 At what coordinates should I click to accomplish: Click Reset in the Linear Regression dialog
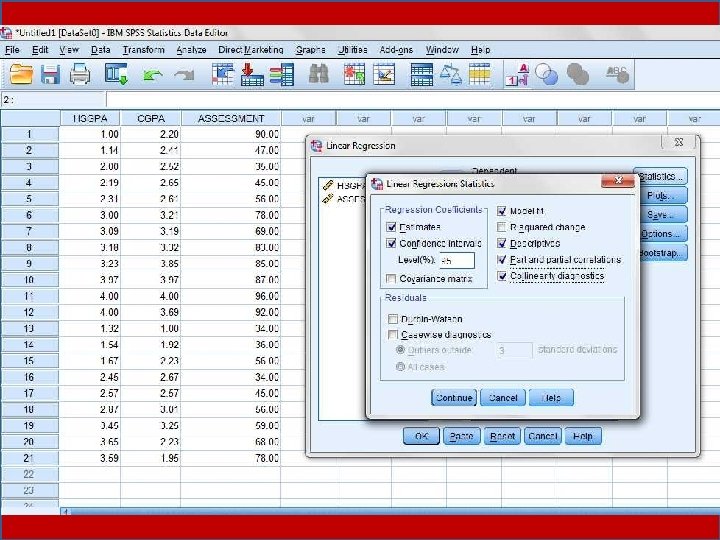(x=502, y=436)
